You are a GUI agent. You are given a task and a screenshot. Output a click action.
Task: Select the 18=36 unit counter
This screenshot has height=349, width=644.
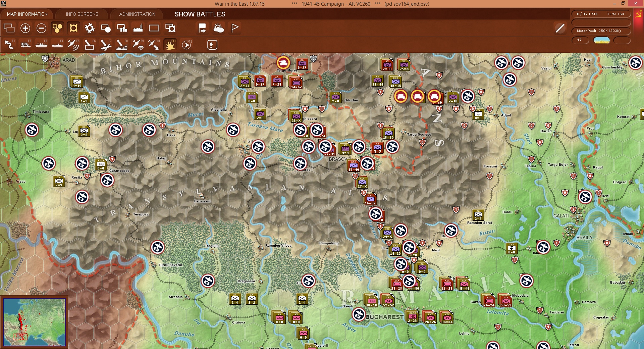click(x=388, y=133)
